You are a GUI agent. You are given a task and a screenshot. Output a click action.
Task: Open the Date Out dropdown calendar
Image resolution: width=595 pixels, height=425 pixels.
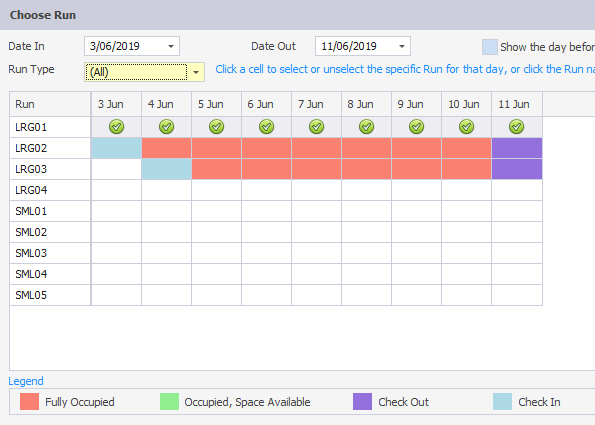tap(402, 46)
